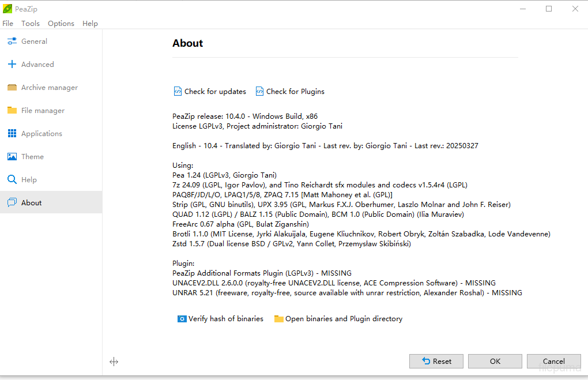Click the move handle icon at bottom left

[x=114, y=362]
